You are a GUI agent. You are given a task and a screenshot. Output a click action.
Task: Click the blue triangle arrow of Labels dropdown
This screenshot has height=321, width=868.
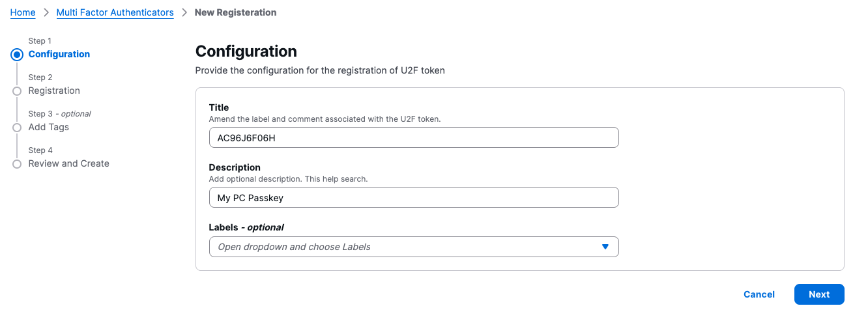605,247
